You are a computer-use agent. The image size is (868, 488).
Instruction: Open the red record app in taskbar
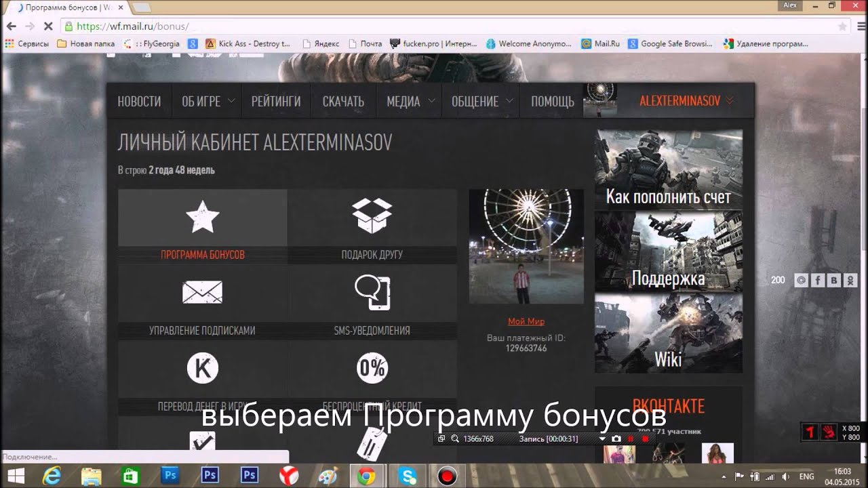click(447, 476)
